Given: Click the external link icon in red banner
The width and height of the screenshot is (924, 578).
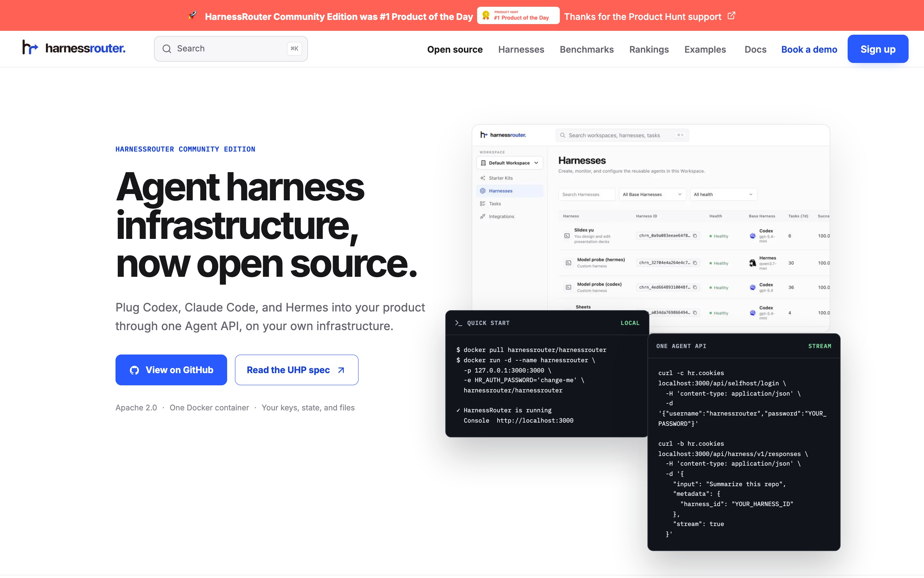Looking at the screenshot, I should 731,16.
